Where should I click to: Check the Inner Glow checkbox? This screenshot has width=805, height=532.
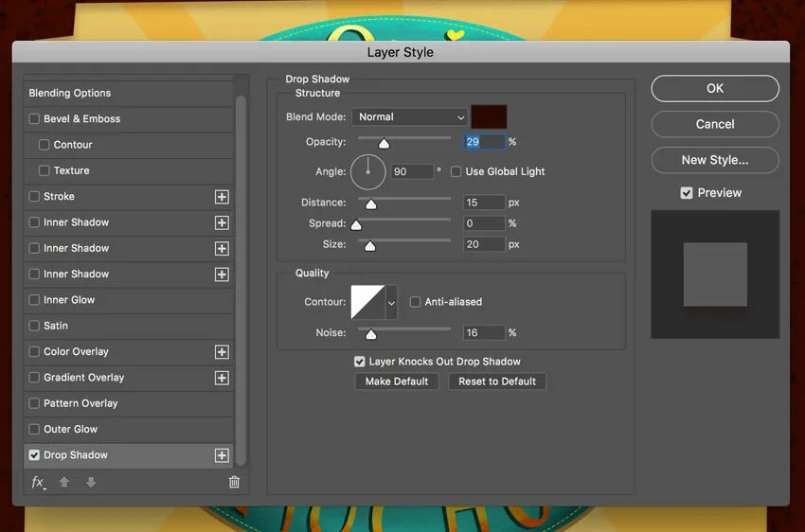tap(34, 299)
